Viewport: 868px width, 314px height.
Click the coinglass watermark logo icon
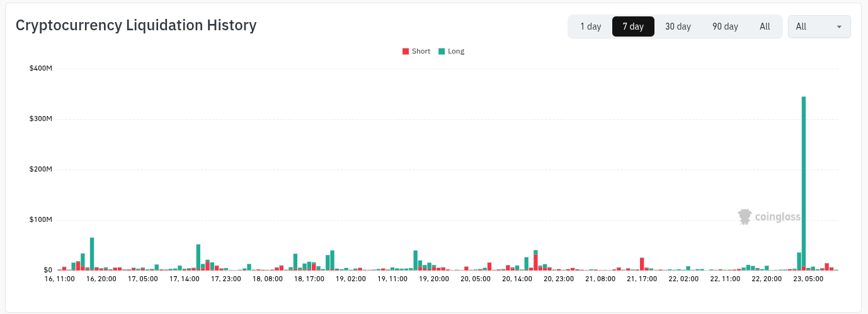pyautogui.click(x=745, y=217)
